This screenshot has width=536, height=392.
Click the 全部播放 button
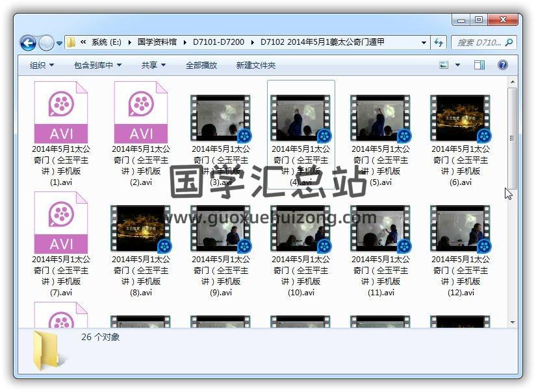201,66
